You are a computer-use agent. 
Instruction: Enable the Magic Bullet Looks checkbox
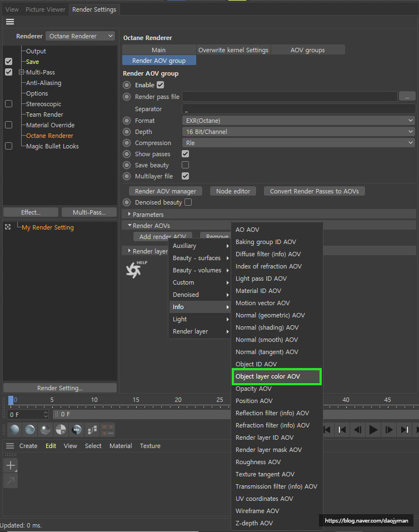[8, 146]
